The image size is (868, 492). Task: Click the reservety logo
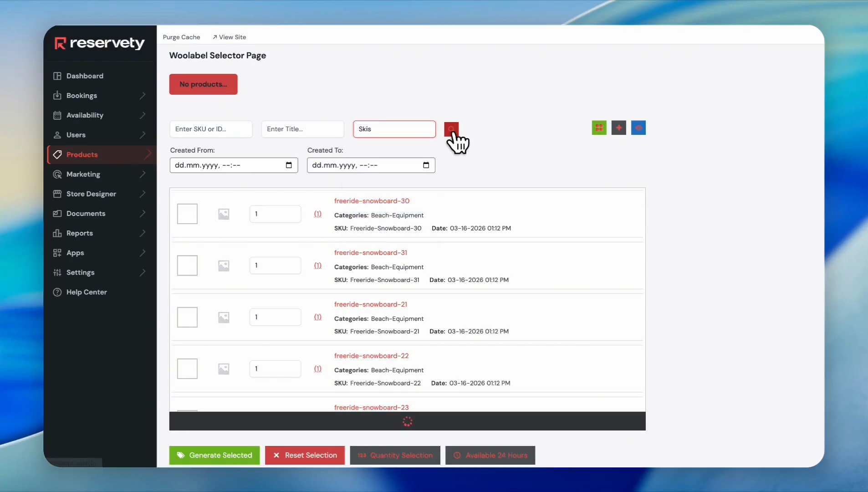[100, 43]
